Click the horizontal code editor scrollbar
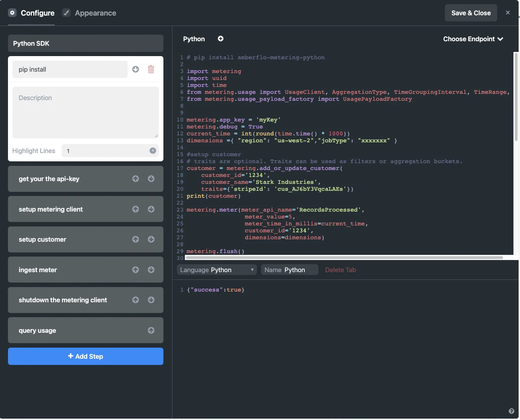Viewport: 520px width, 420px height. coord(344,258)
